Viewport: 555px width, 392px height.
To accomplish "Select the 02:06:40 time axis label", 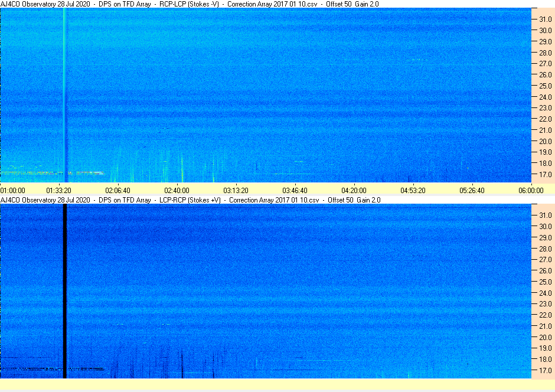I will pyautogui.click(x=118, y=190).
